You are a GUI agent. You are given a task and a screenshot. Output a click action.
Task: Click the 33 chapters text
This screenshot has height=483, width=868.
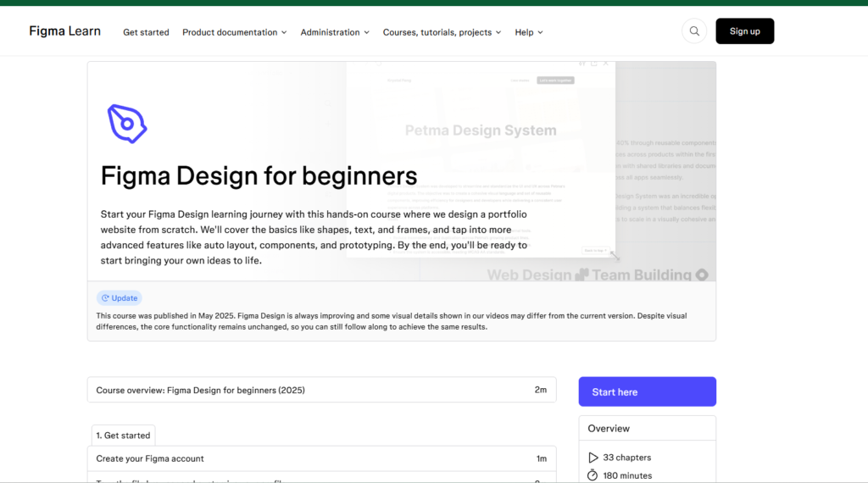pos(626,458)
